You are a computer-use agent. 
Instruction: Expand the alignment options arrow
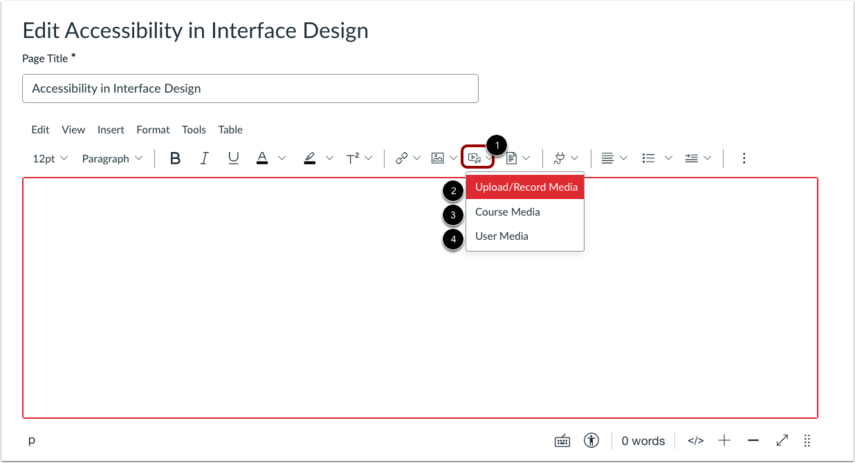click(x=624, y=158)
